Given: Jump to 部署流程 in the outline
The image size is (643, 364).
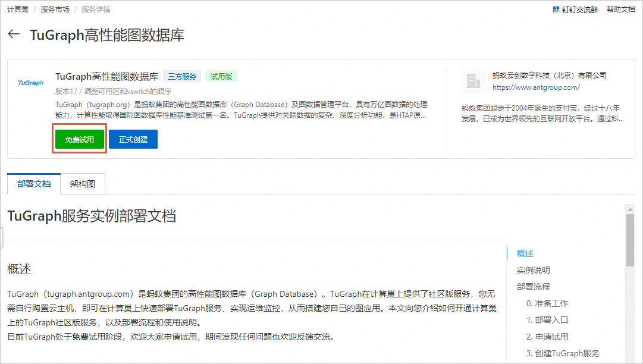Looking at the screenshot, I should pyautogui.click(x=534, y=287).
